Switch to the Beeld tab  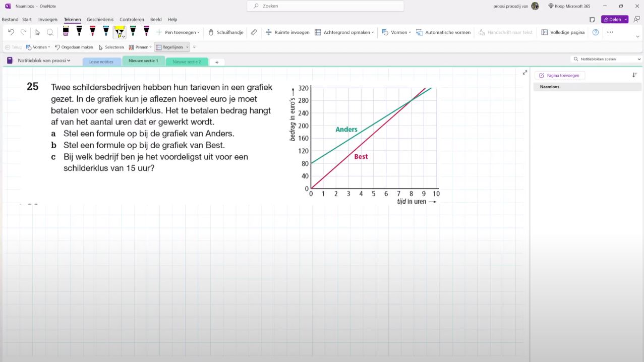(x=156, y=20)
